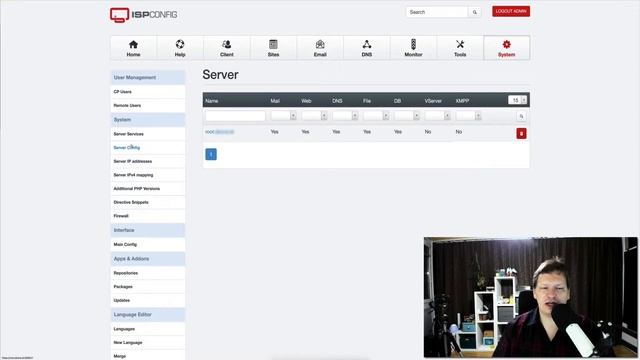640x360 pixels.
Task: Sort by the Web column header
Action: 306,101
